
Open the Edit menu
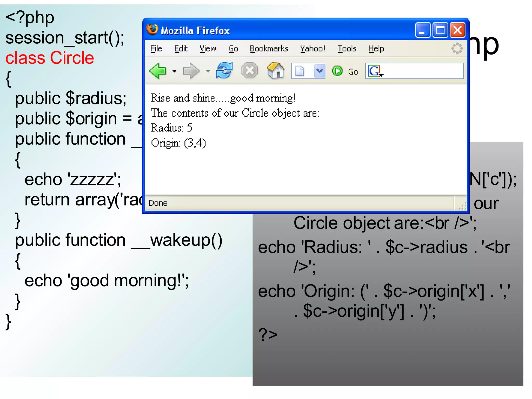pos(181,49)
